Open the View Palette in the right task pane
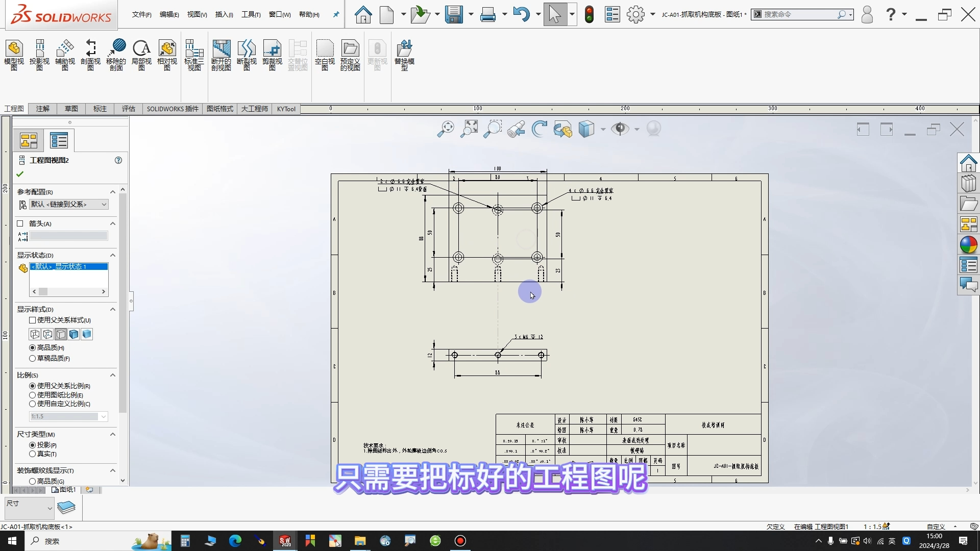Image resolution: width=980 pixels, height=551 pixels. tap(969, 224)
